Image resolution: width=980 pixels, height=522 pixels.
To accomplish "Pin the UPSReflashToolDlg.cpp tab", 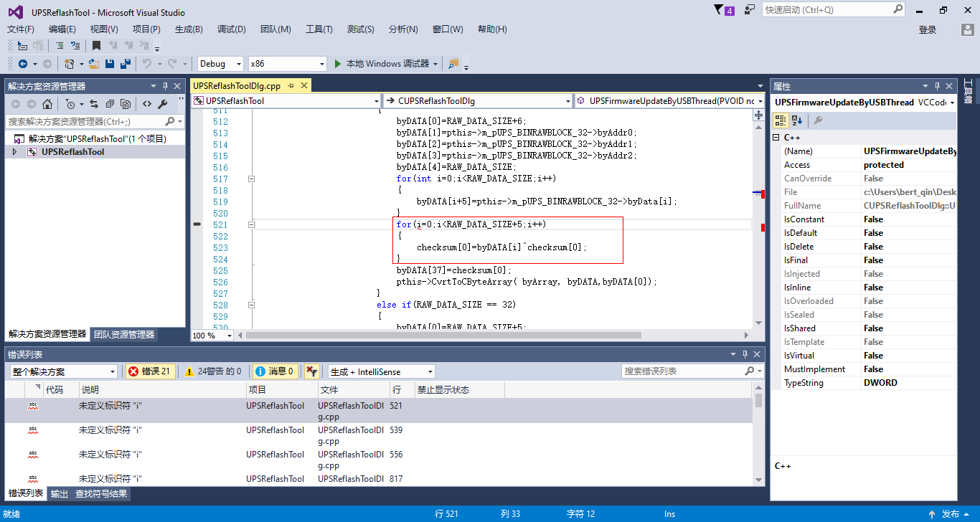I will (x=291, y=85).
